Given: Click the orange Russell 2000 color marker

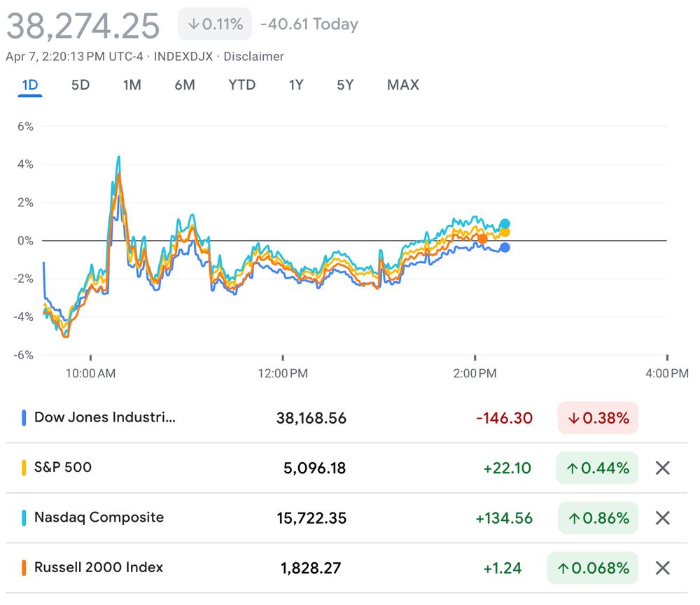Looking at the screenshot, I should point(24,568).
